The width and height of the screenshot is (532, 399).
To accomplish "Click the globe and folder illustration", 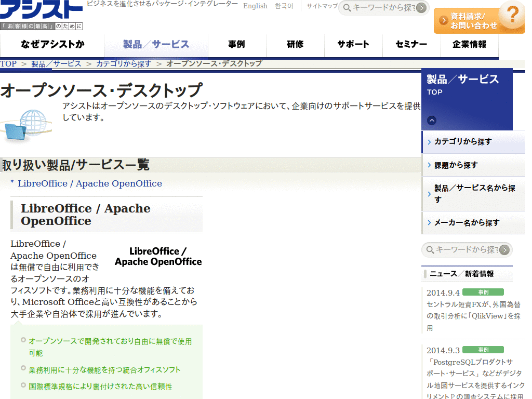I will coord(26,125).
